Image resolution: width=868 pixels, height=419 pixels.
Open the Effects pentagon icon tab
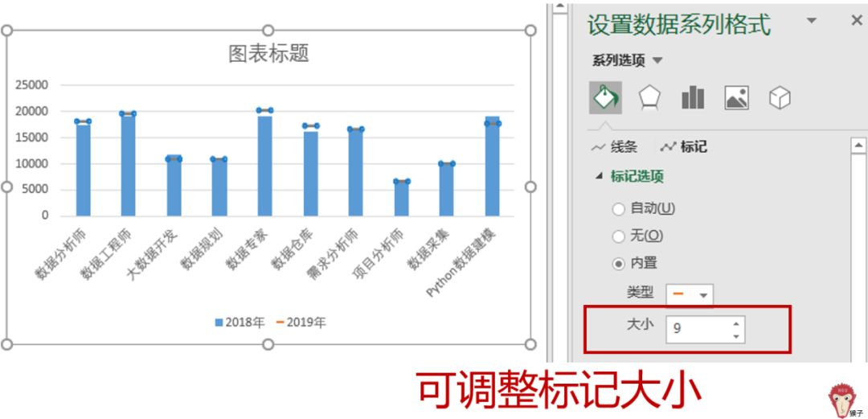[649, 98]
